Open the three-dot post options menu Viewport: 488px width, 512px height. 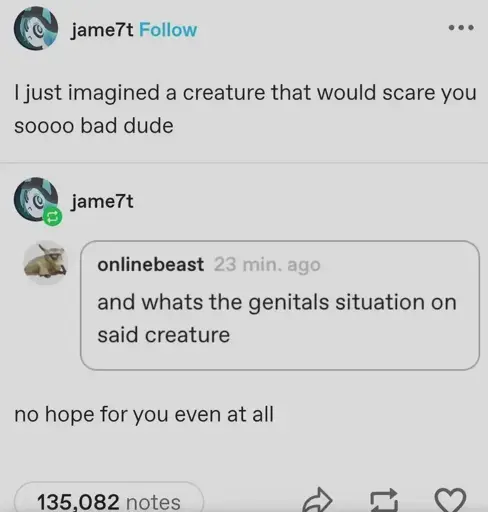(461, 28)
